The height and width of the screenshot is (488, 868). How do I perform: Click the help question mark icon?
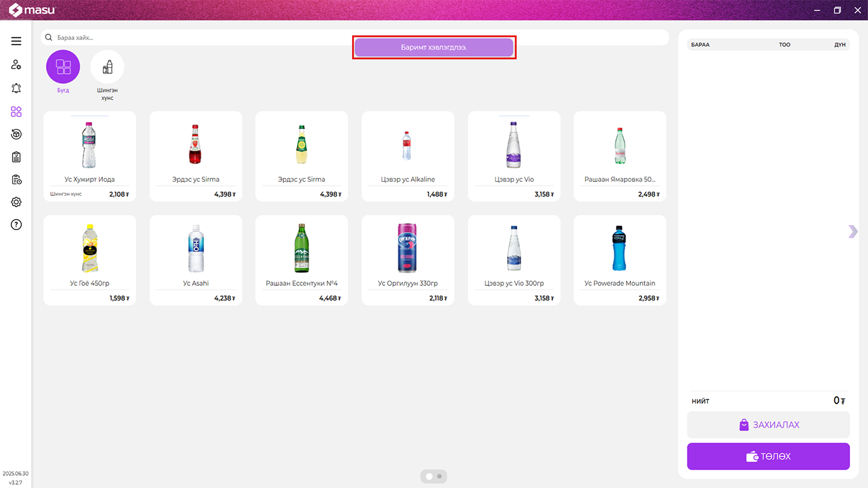(x=16, y=224)
